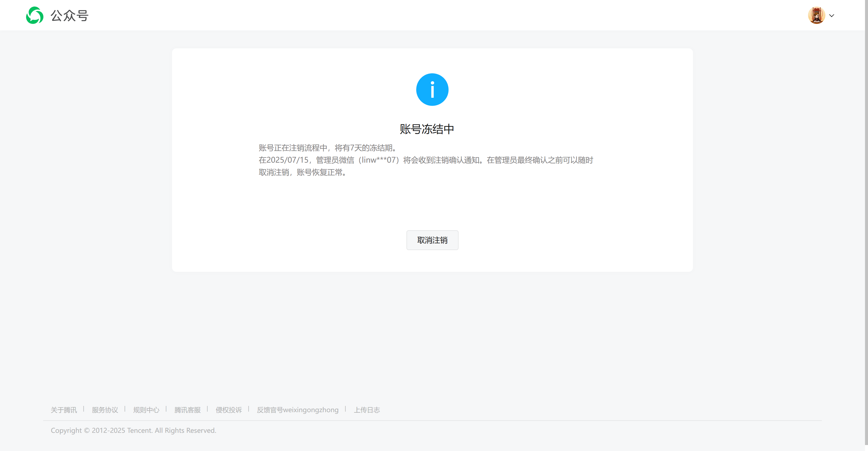The width and height of the screenshot is (868, 451).
Task: Click the 账号冻结中 heading
Action: (427, 129)
